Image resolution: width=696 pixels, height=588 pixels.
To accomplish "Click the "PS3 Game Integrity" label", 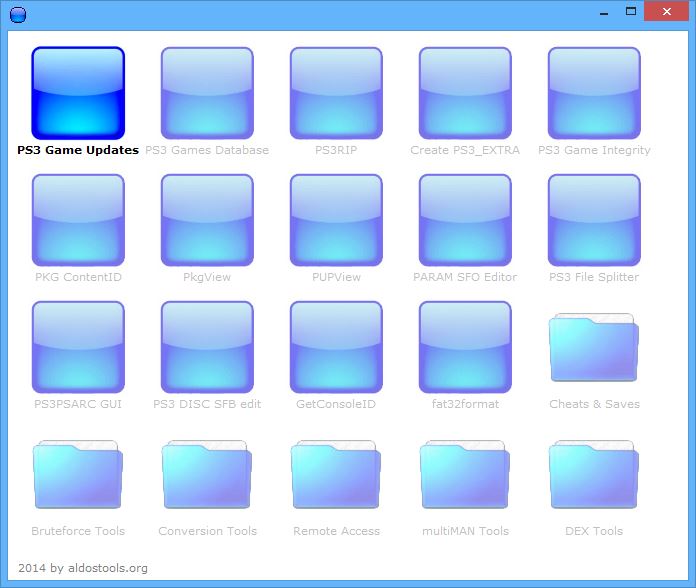I will 594,150.
